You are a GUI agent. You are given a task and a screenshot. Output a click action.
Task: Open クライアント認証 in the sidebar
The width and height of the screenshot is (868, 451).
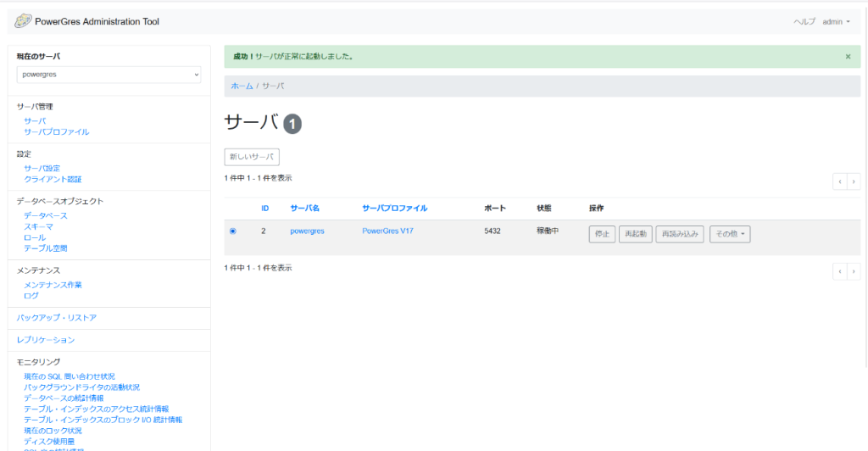click(53, 179)
